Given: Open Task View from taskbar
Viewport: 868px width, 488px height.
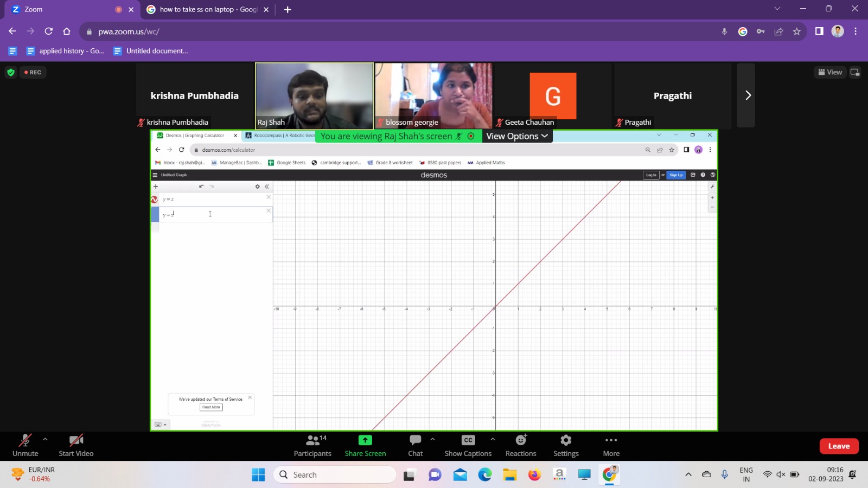Looking at the screenshot, I should coord(410,475).
